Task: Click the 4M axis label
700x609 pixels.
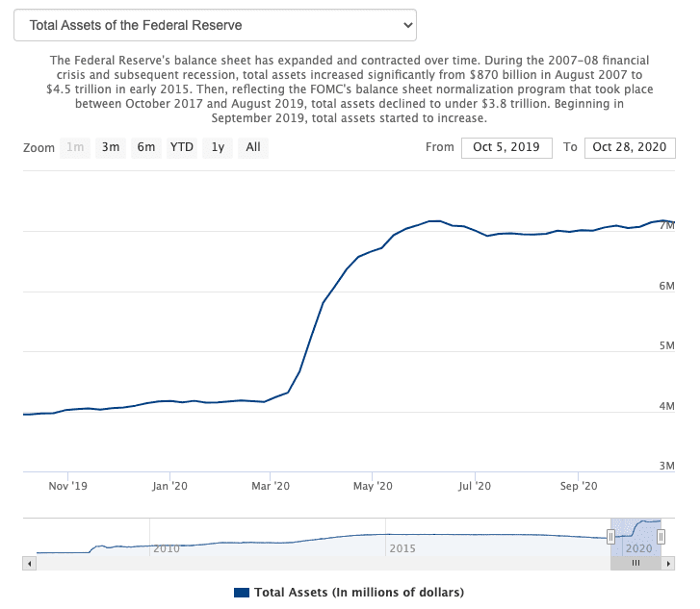Action: point(667,406)
